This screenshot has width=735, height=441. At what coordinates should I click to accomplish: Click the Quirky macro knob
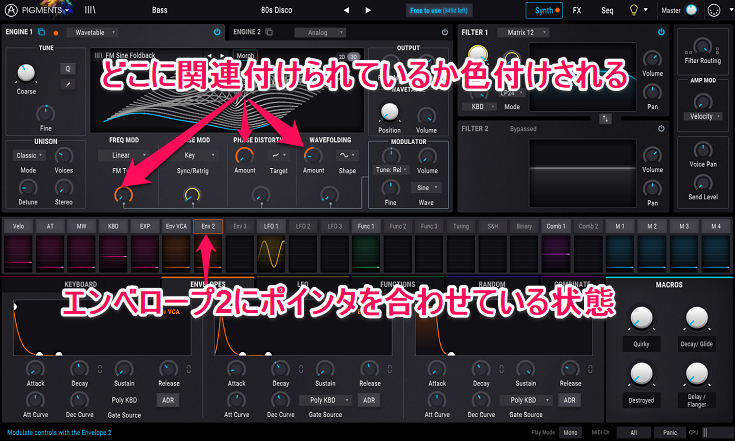pyautogui.click(x=641, y=318)
